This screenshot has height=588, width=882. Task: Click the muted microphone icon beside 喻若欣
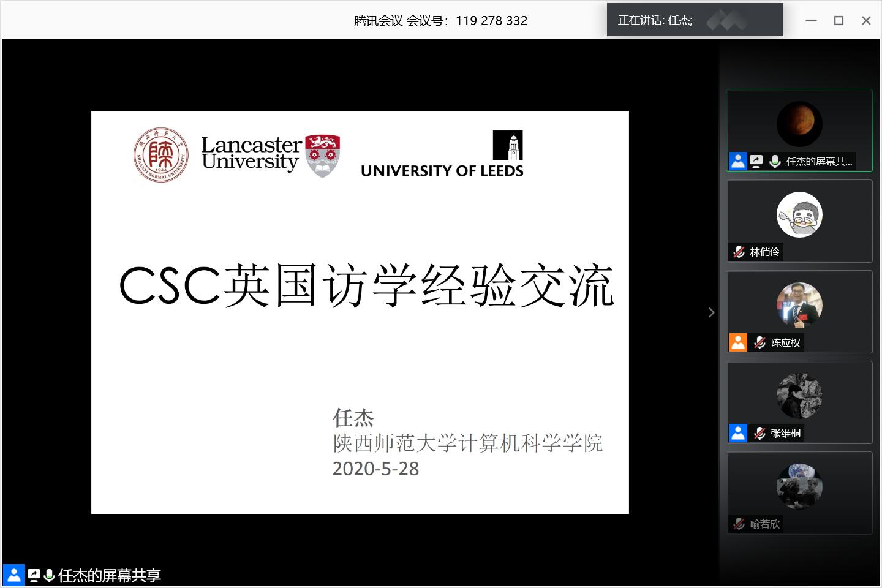click(x=739, y=524)
